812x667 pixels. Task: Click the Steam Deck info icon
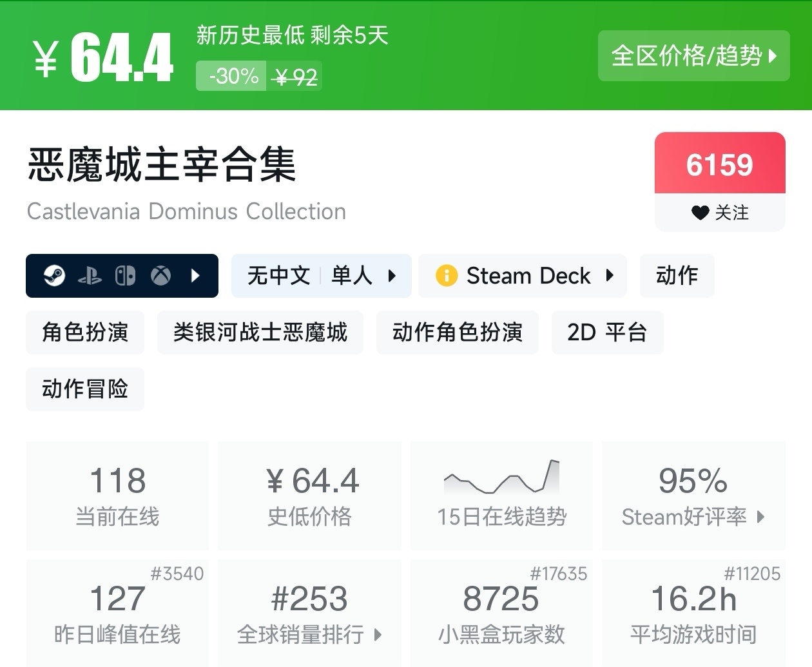click(447, 276)
